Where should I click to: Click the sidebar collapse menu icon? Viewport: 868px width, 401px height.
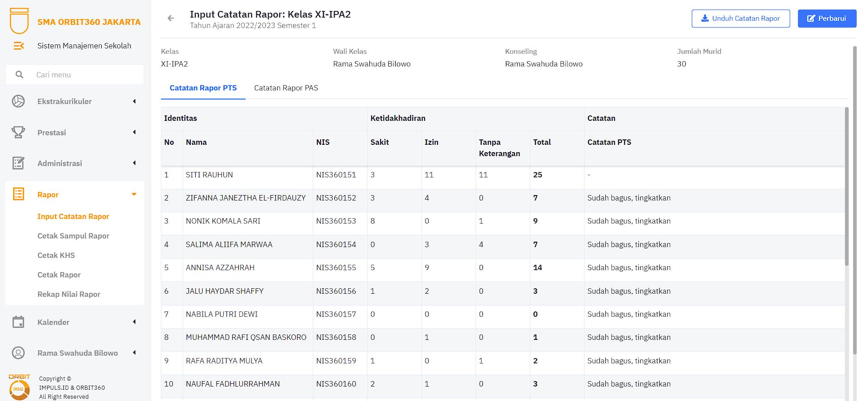tap(19, 46)
